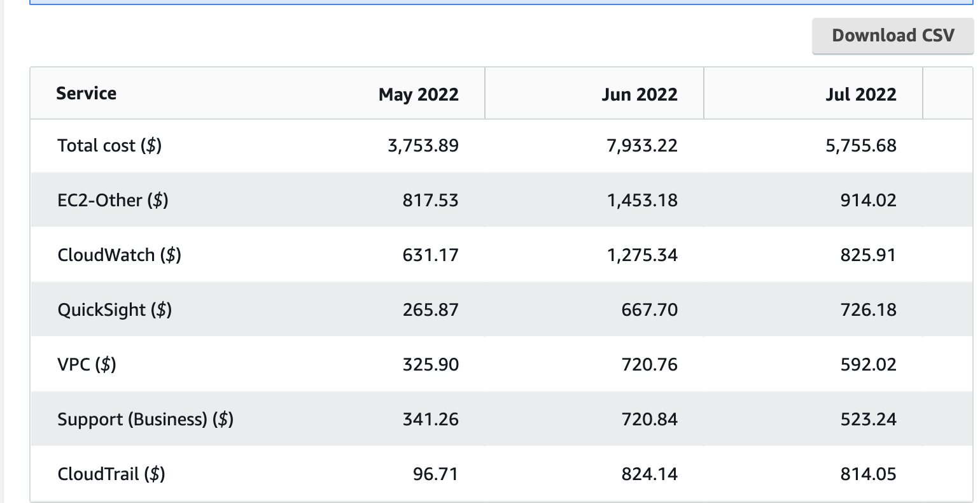980x503 pixels.
Task: Sort the table by Service column
Action: pyautogui.click(x=87, y=93)
